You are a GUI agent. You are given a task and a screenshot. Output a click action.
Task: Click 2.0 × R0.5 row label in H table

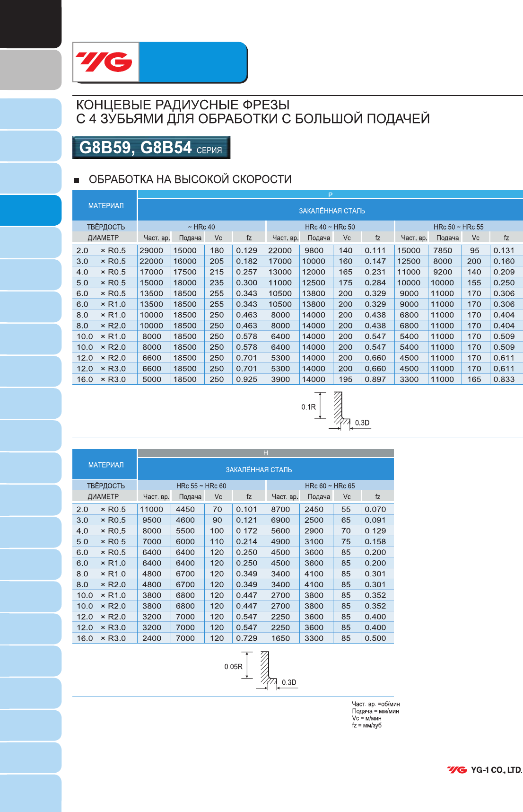[x=101, y=509]
